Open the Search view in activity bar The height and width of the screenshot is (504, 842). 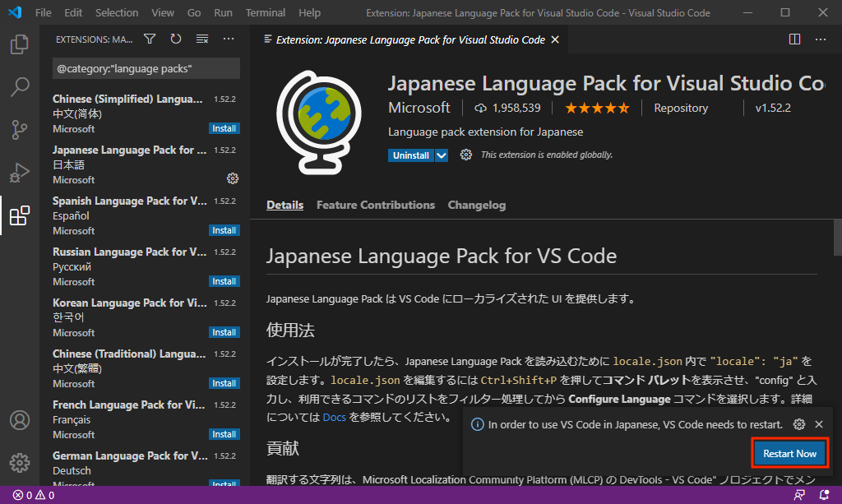click(x=20, y=87)
